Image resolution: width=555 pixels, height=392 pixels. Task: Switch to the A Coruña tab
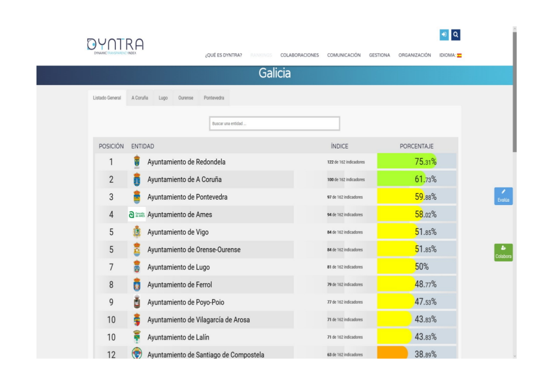point(140,98)
